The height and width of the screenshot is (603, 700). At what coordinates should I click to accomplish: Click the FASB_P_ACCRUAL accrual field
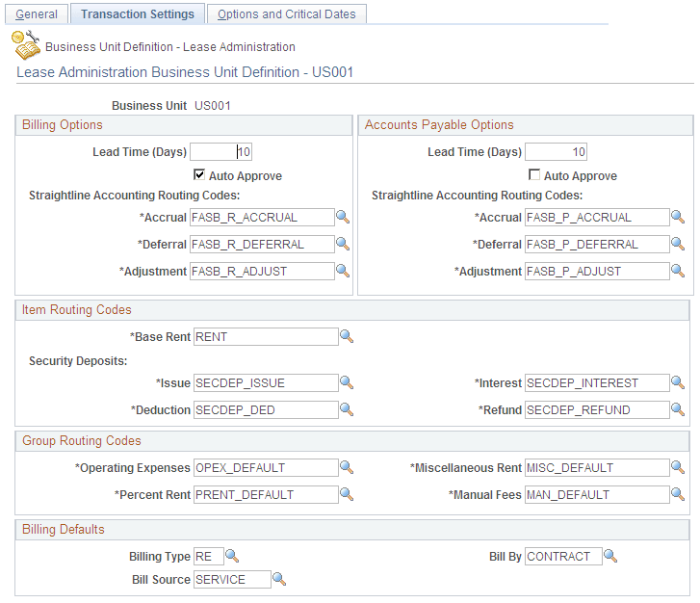pos(597,218)
